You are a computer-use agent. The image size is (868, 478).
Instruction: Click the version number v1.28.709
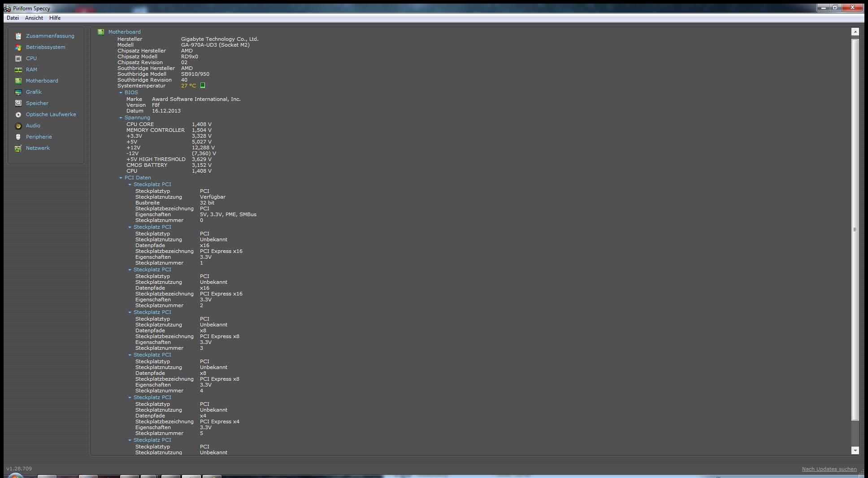[19, 469]
